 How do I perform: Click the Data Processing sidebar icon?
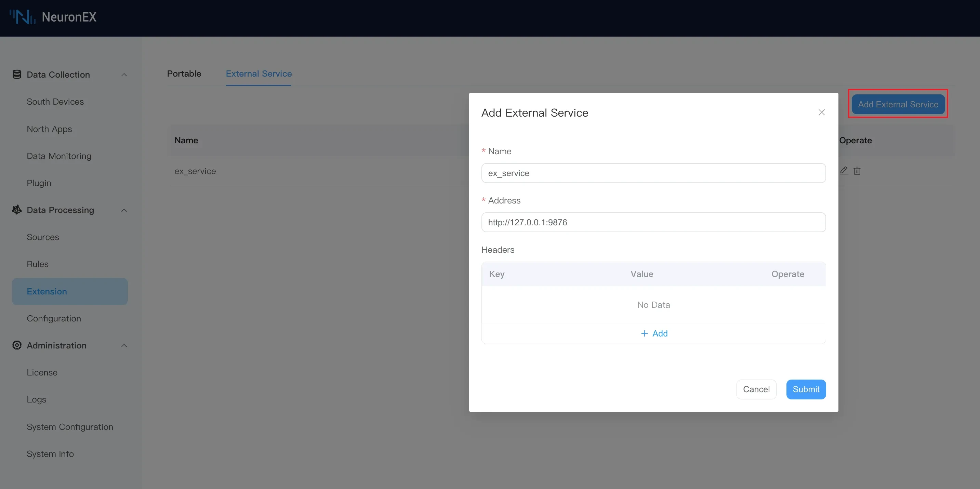[x=16, y=210]
